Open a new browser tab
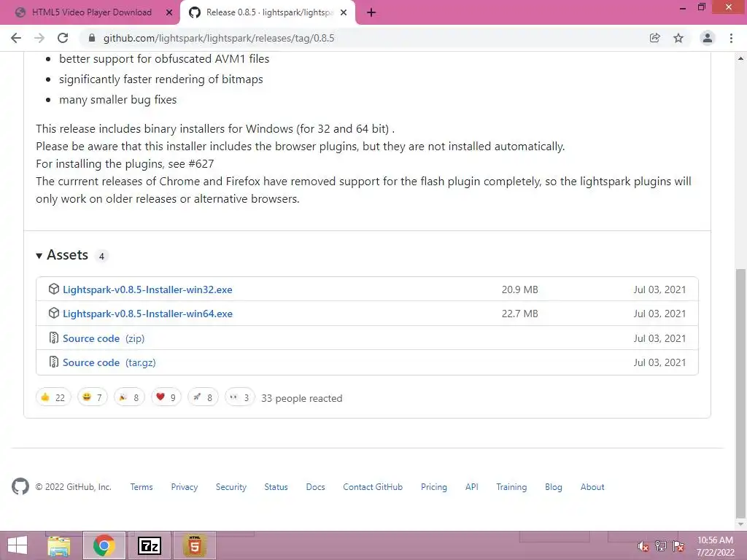The height and width of the screenshot is (560, 747). coord(371,13)
